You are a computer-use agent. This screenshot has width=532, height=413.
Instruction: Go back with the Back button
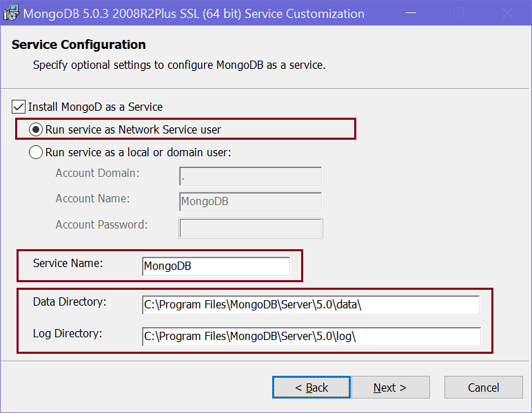[x=311, y=388]
